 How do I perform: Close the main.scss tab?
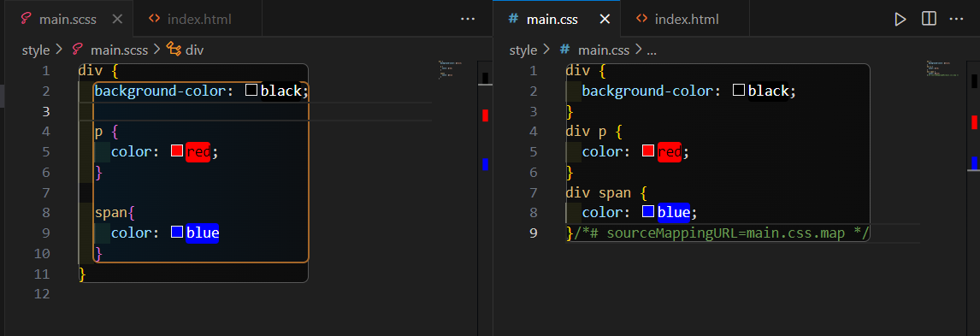(x=117, y=19)
